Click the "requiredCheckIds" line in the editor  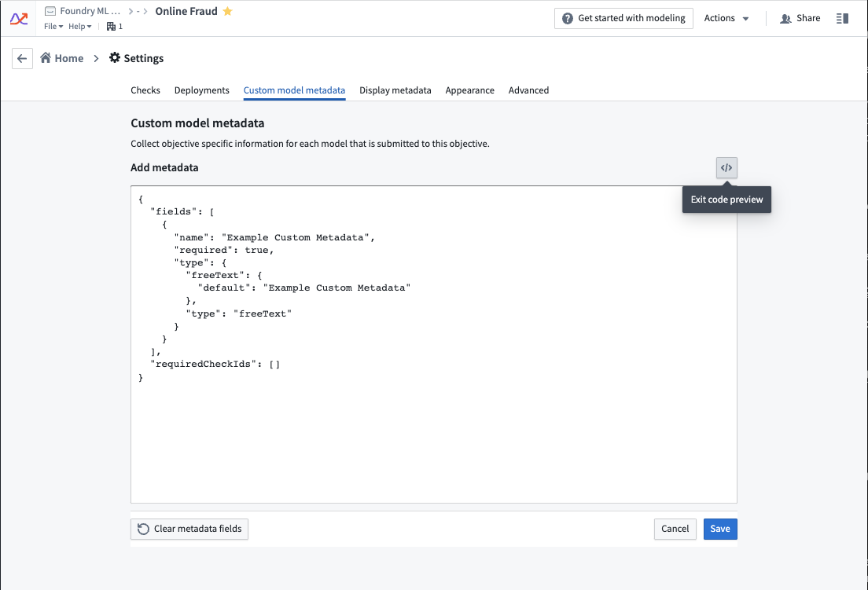click(215, 364)
